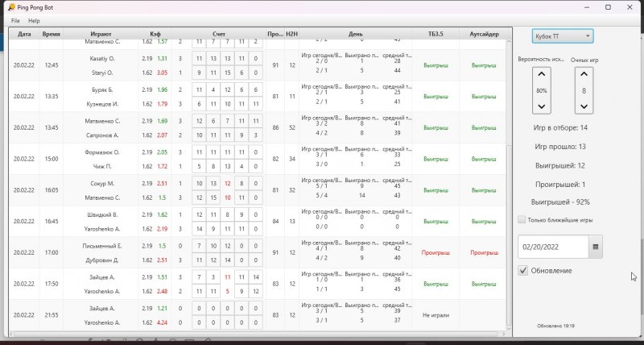
Task: Open the 'Кубок ТТ' league dropdown
Action: click(562, 36)
